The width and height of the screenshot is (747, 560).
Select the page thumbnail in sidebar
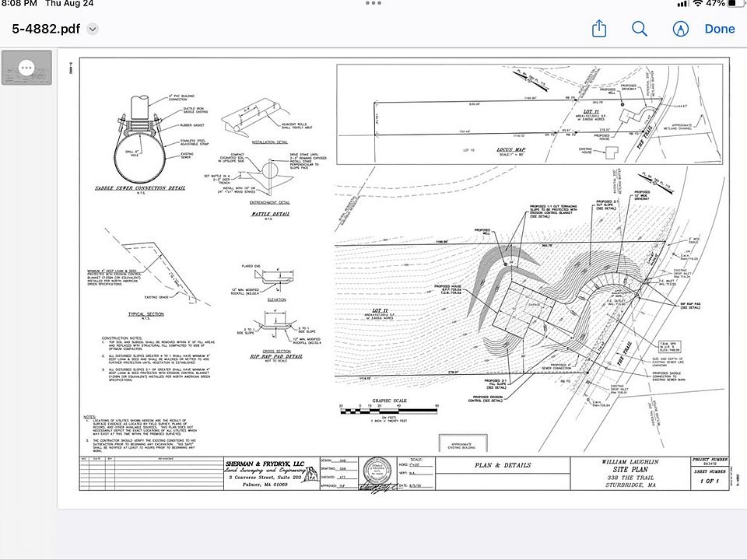click(x=26, y=68)
